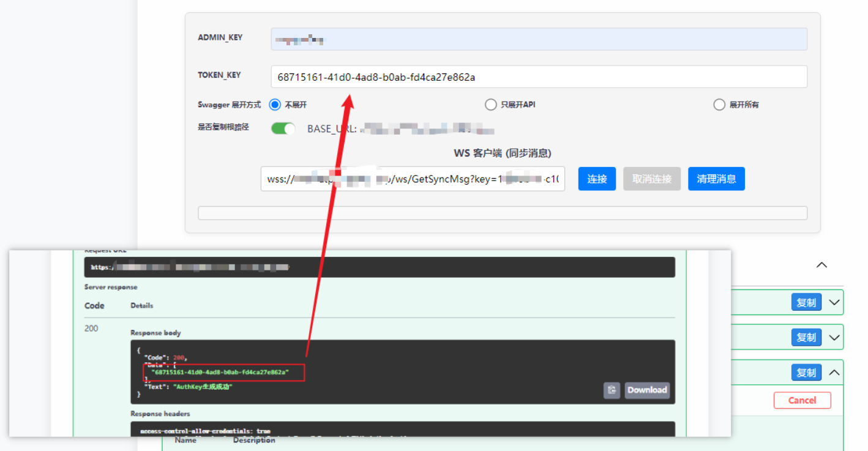Select the 只展开API radio option

490,105
